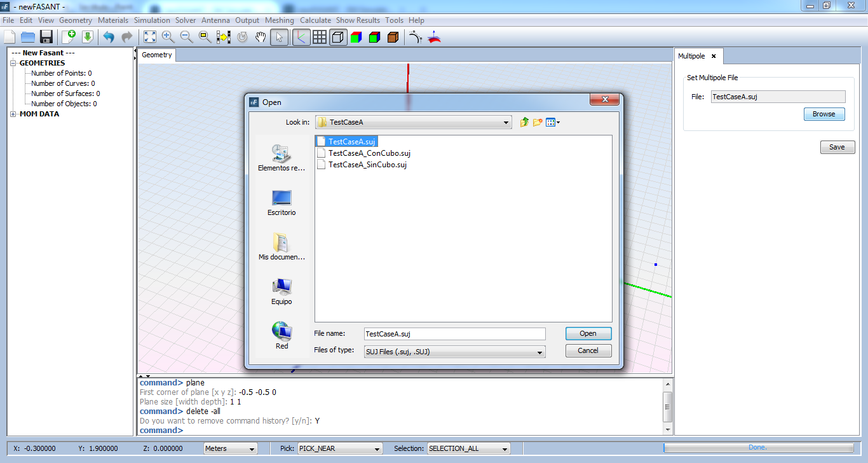The width and height of the screenshot is (868, 463).
Task: Click the Undo arrow in toolbar
Action: (109, 37)
